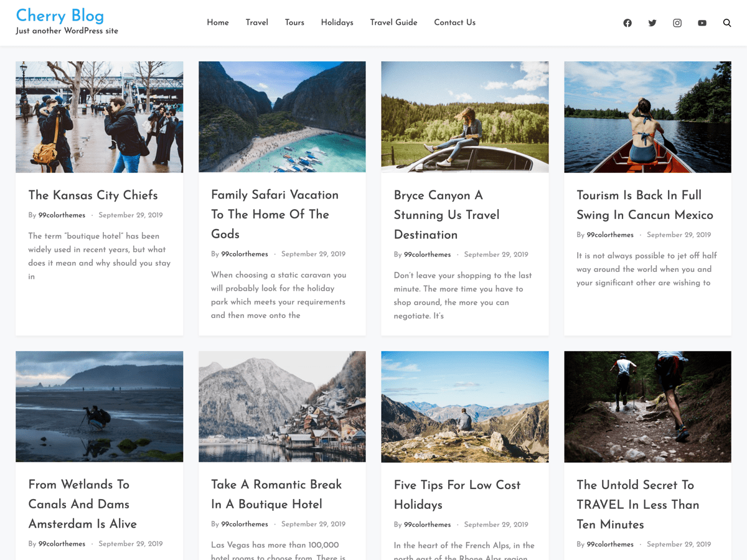This screenshot has height=560, width=747.
Task: Select the Contact Us menu item
Action: (x=454, y=22)
